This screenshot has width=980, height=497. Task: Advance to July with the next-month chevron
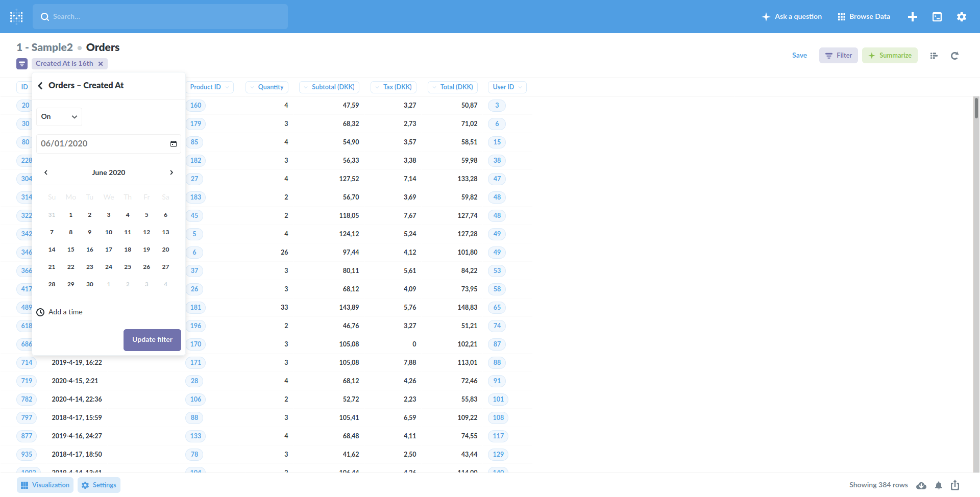(171, 172)
